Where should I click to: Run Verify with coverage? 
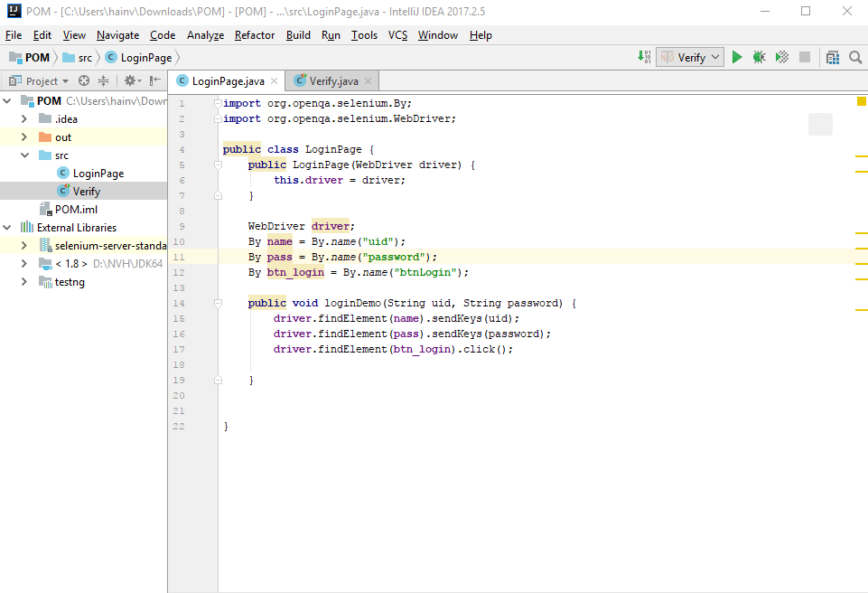[x=780, y=57]
